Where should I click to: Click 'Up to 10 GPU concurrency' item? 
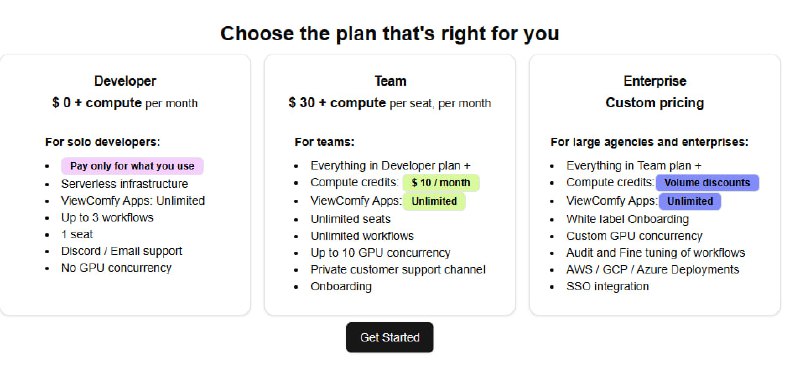[380, 252]
